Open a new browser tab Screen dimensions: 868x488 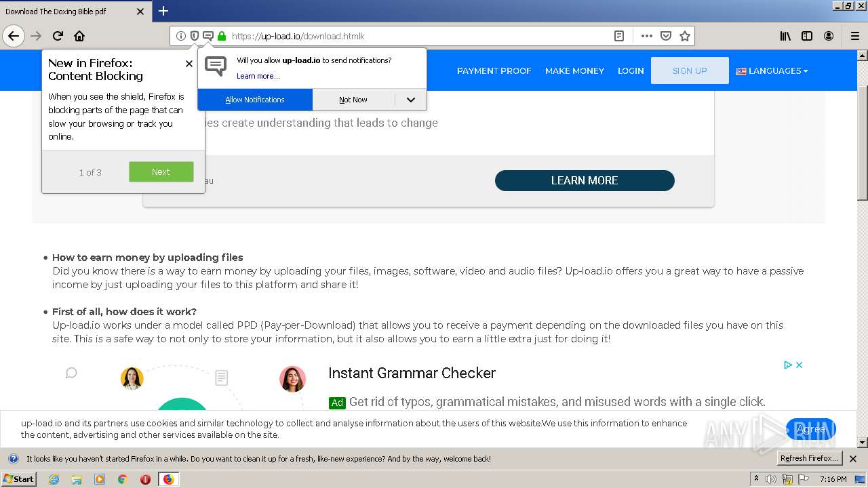(x=163, y=11)
